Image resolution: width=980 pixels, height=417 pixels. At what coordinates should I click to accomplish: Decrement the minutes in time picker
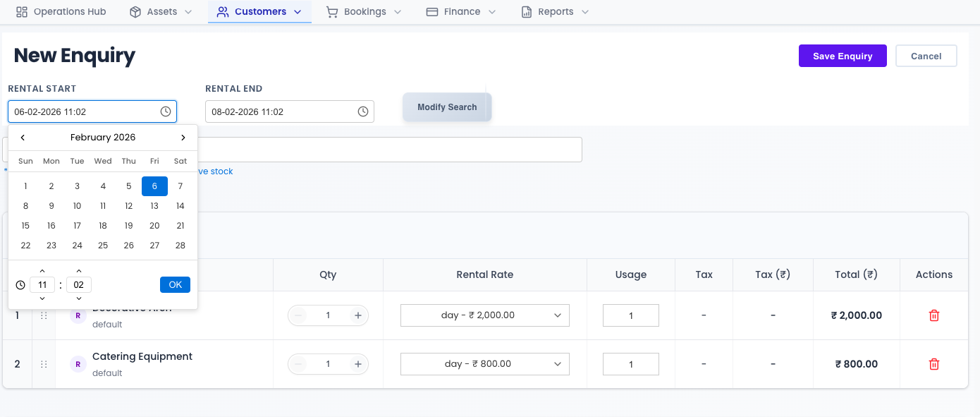(x=78, y=298)
